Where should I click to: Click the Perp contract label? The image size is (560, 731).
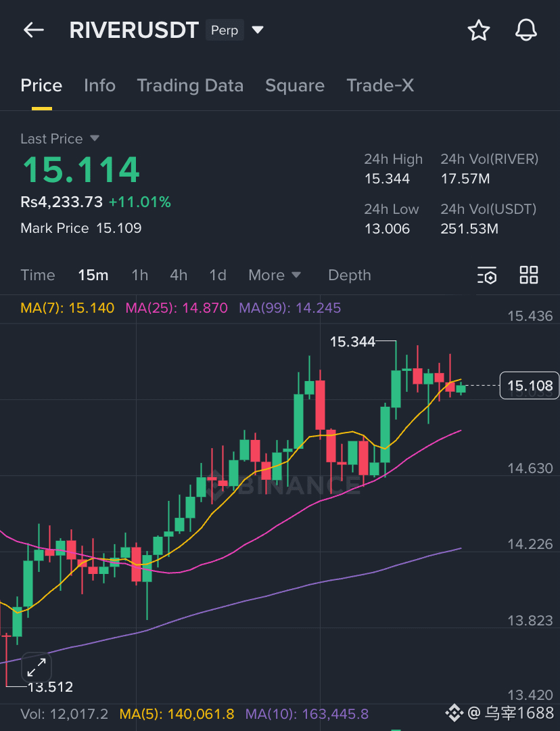coord(225,30)
